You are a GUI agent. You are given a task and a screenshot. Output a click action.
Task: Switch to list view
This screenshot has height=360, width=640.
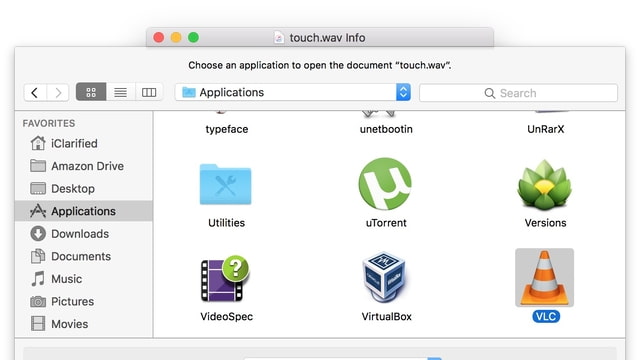[120, 92]
